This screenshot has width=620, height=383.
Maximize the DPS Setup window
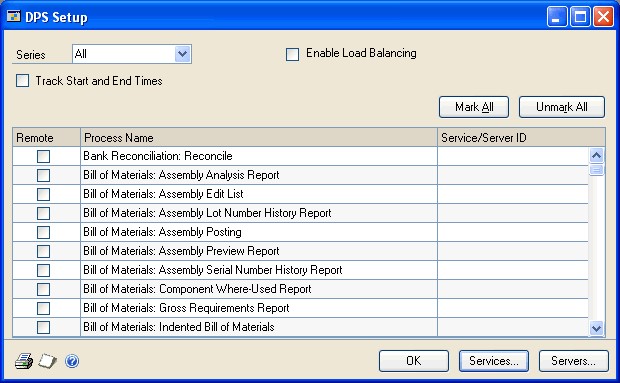580,17
